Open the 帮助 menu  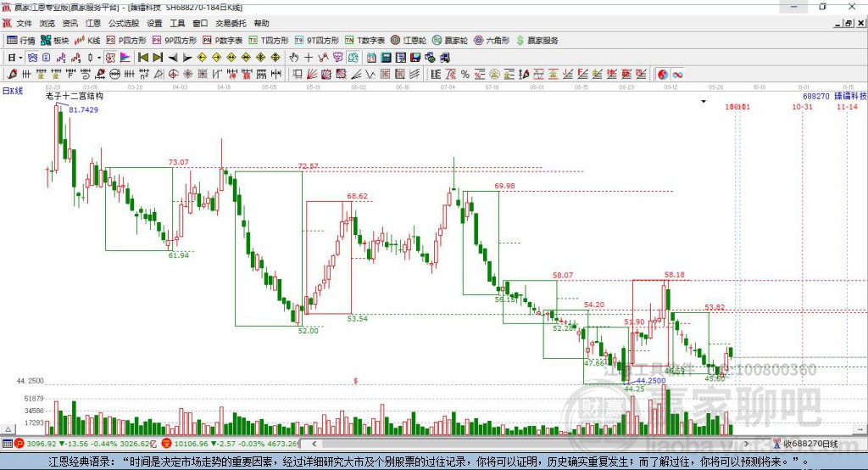click(261, 23)
